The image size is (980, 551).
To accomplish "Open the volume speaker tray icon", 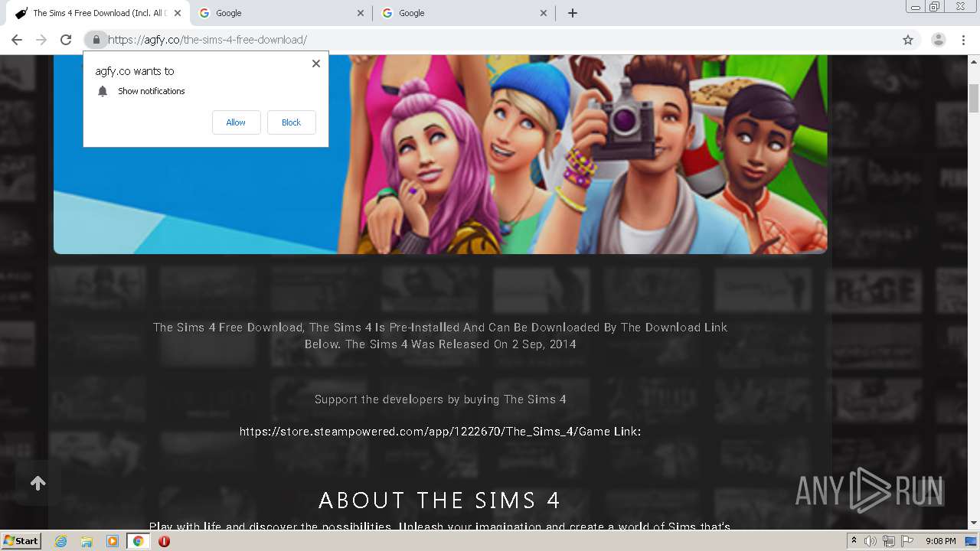I will click(x=871, y=541).
